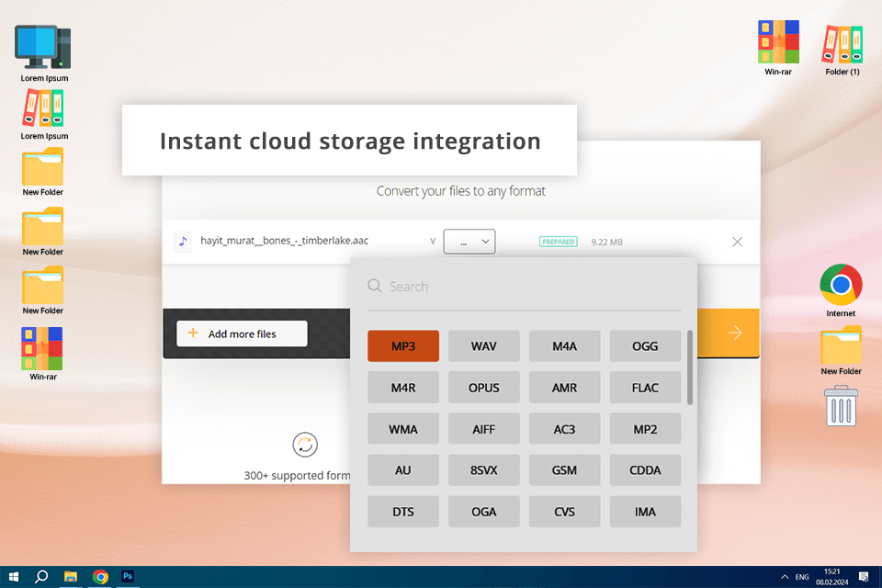
Task: Select OGA format
Action: (484, 512)
